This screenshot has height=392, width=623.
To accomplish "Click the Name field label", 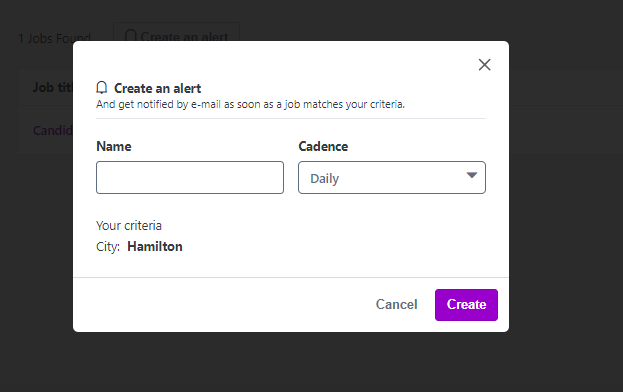I will [114, 147].
